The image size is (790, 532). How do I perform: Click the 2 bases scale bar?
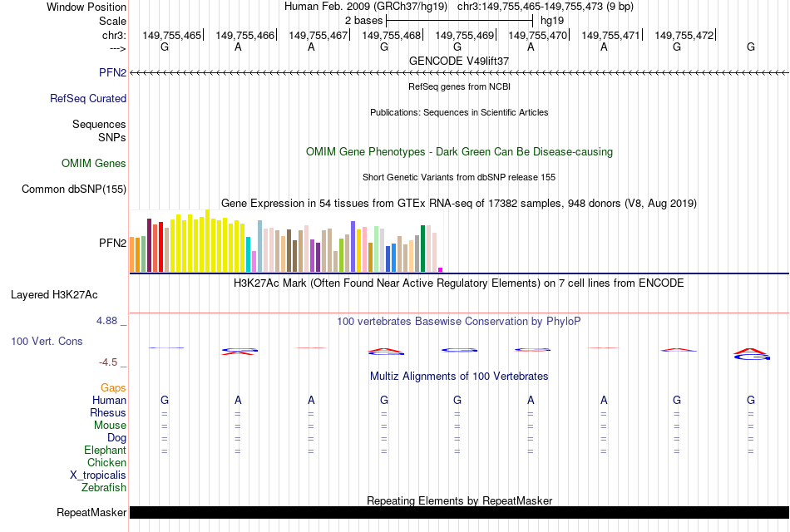(x=459, y=21)
